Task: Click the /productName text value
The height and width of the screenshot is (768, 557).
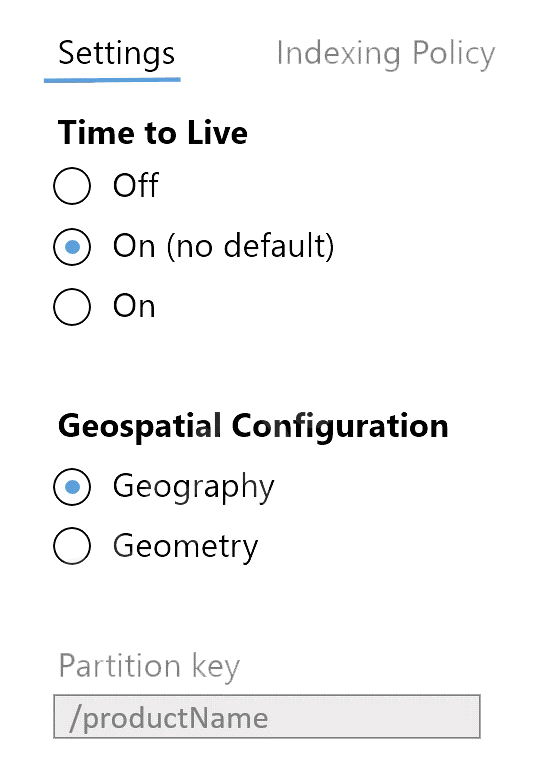Action: tap(169, 719)
